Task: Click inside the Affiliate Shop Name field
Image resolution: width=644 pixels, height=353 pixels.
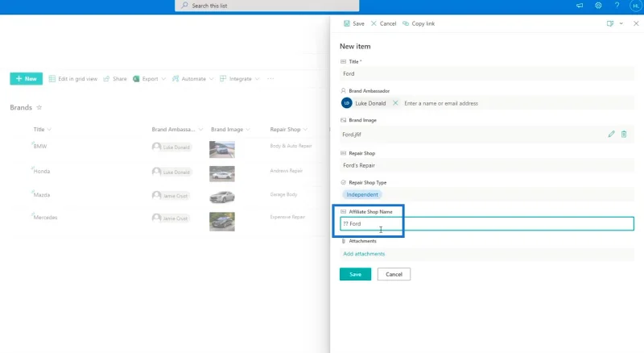Action: coord(487,224)
